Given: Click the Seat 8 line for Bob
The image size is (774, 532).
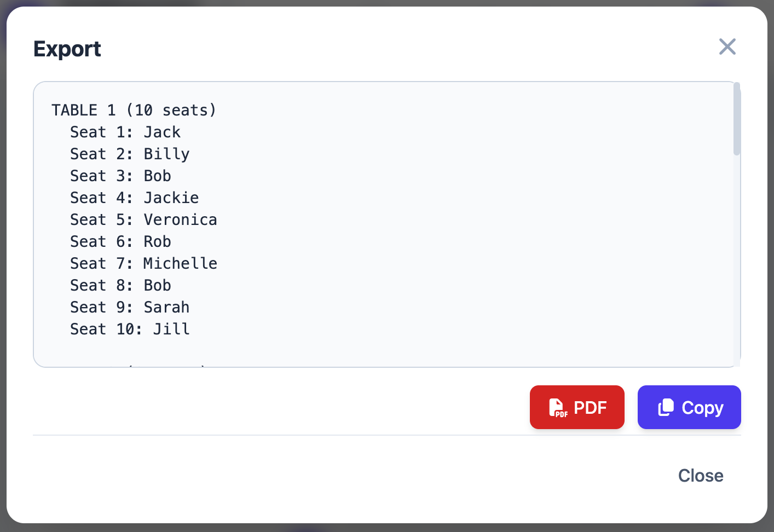Looking at the screenshot, I should (120, 286).
